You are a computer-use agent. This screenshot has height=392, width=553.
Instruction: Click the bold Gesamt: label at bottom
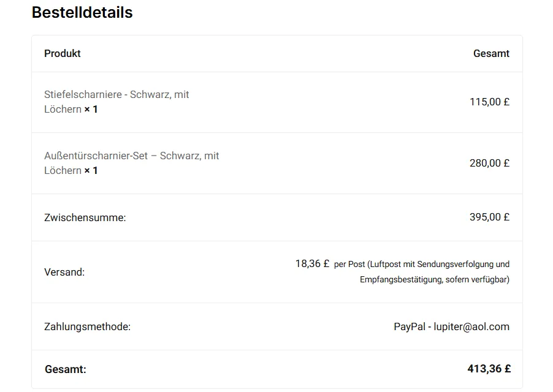click(66, 369)
